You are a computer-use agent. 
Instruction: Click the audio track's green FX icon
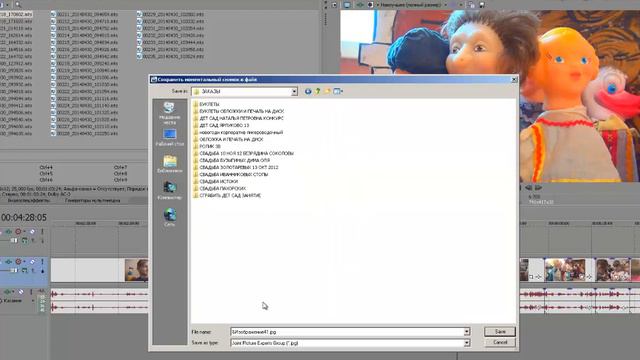8,292
